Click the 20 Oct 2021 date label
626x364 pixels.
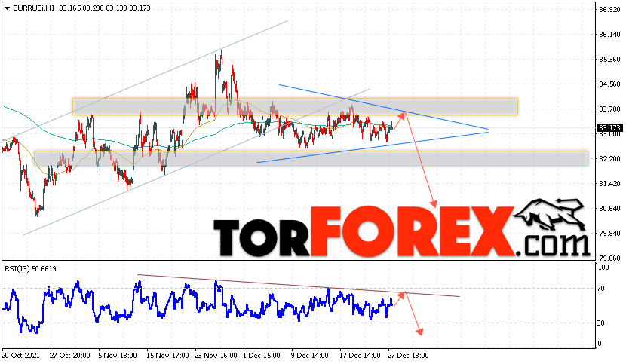[21, 355]
